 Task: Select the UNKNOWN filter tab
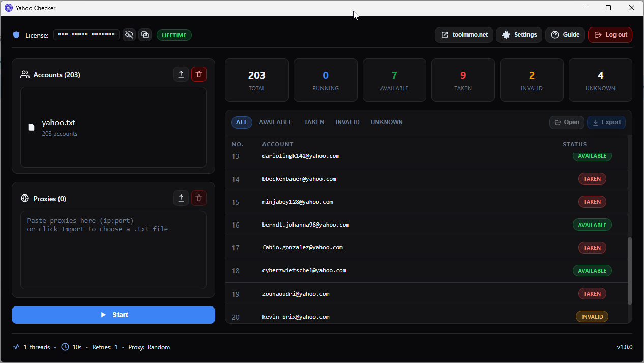tap(387, 122)
